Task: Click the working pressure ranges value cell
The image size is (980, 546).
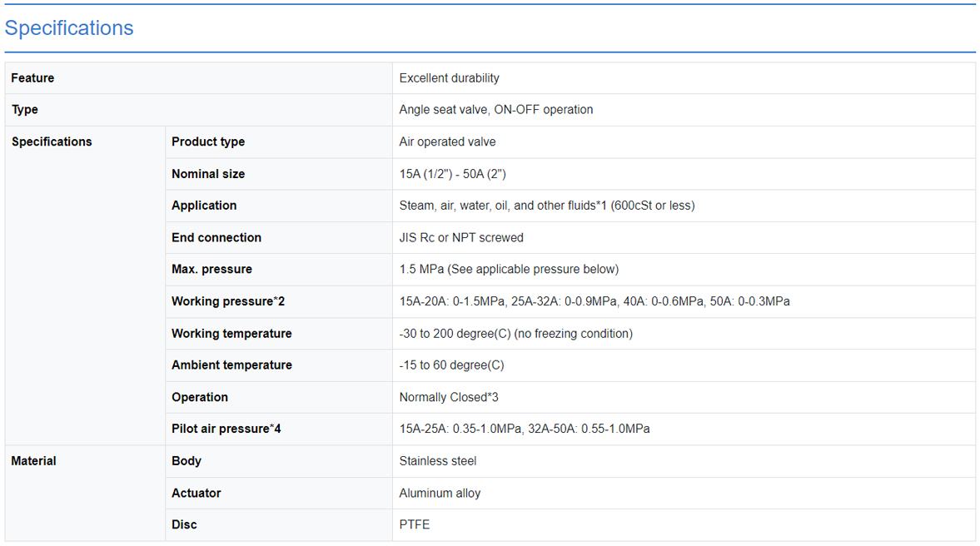Action: coord(594,301)
